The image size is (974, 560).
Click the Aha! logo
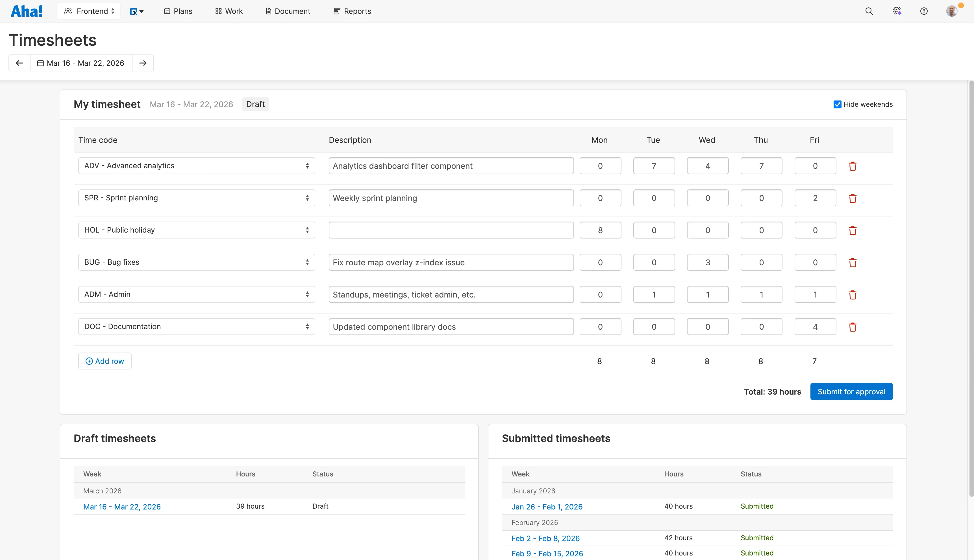pos(26,11)
